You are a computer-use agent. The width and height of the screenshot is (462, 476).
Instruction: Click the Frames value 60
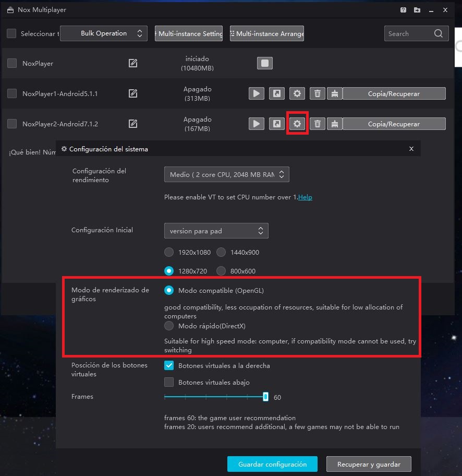pyautogui.click(x=277, y=397)
